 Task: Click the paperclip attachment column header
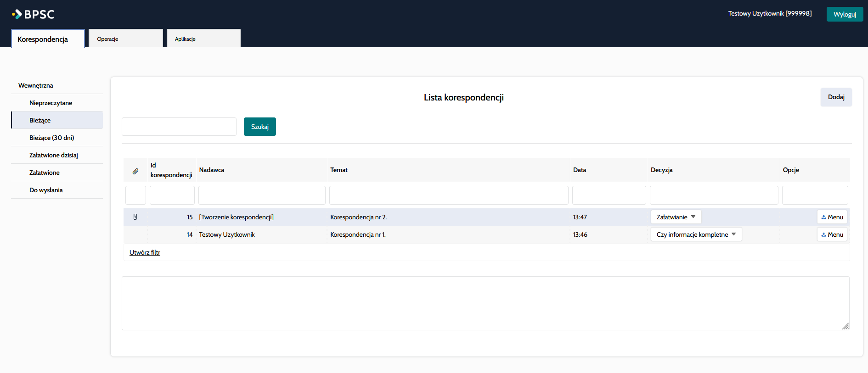(x=135, y=171)
